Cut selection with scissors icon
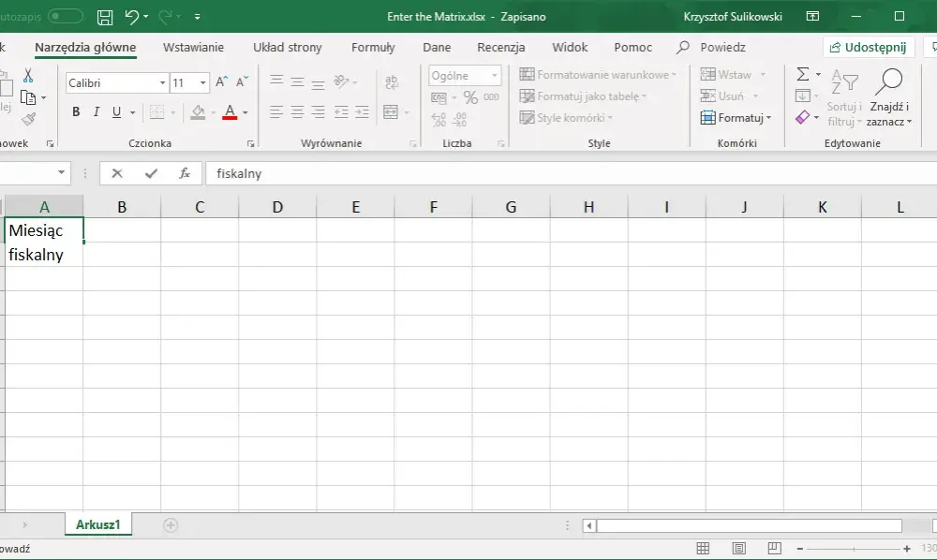 coord(28,75)
